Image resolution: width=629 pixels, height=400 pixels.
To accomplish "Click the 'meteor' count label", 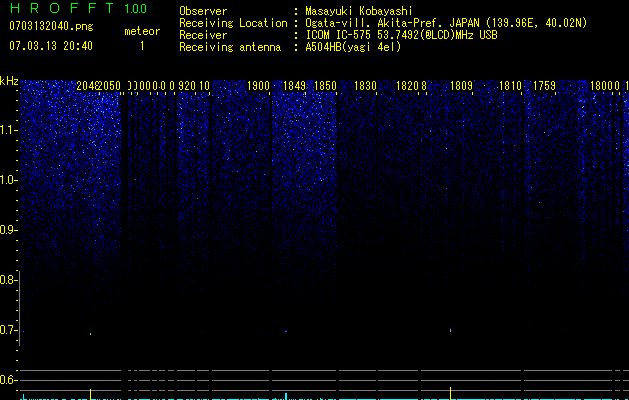I will click(142, 31).
